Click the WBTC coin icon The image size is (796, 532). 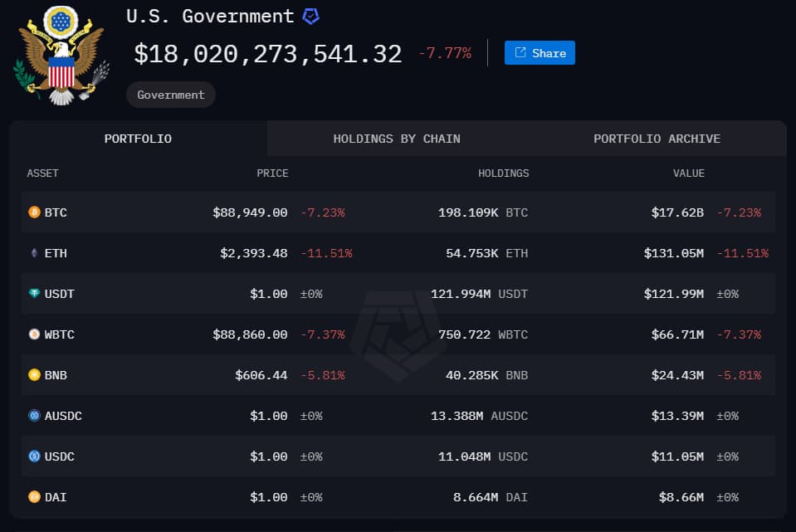34,334
